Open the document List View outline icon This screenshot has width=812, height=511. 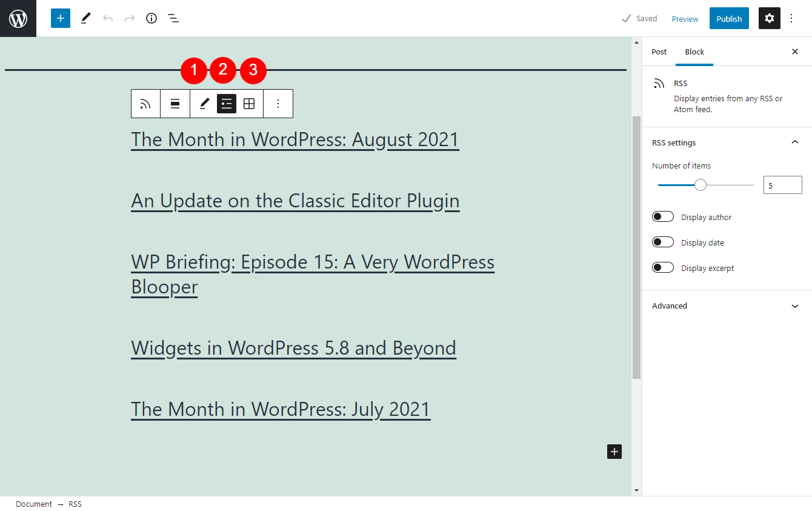tap(173, 18)
